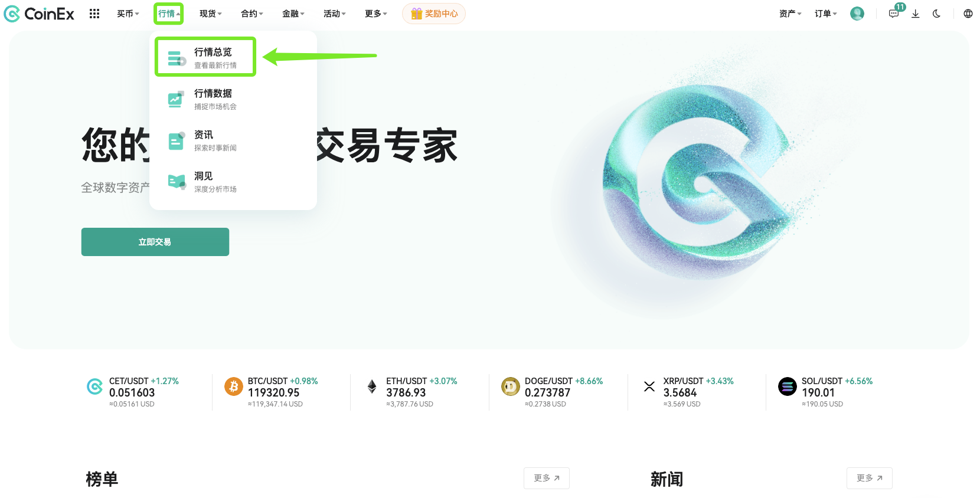Open the BTC/USDT ticker
This screenshot has width=980, height=498.
pos(272,392)
